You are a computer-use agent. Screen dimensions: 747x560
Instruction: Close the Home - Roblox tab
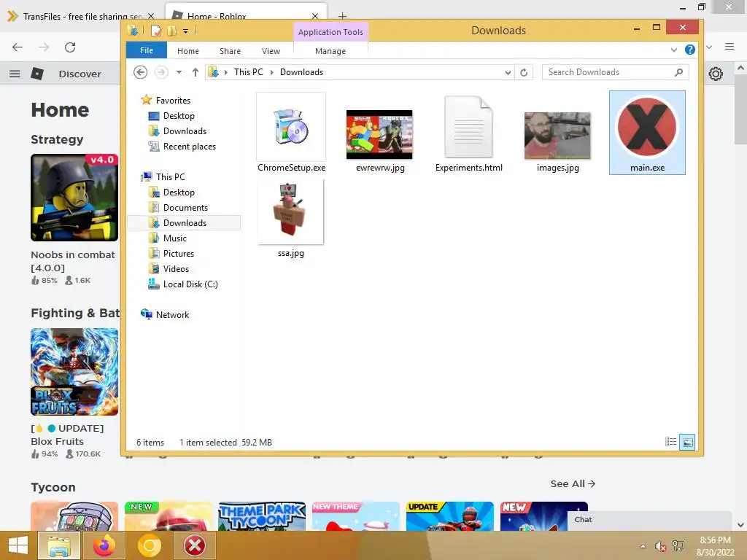tap(315, 16)
